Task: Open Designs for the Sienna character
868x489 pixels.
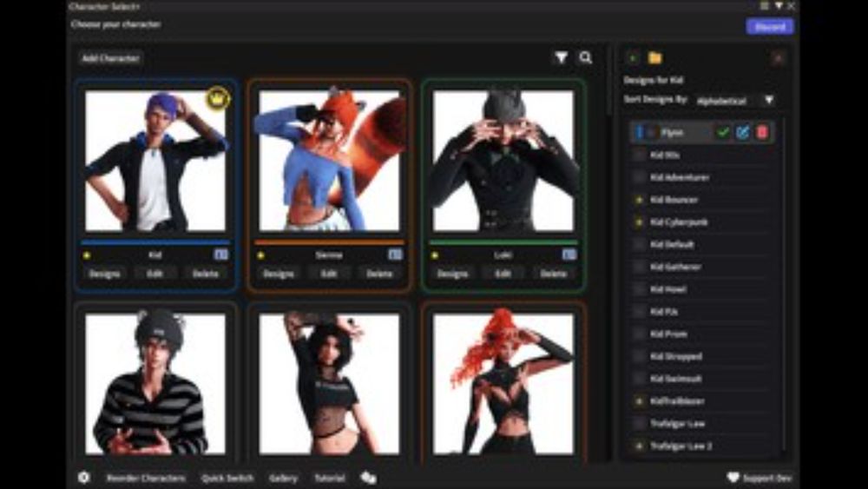Action: 278,274
